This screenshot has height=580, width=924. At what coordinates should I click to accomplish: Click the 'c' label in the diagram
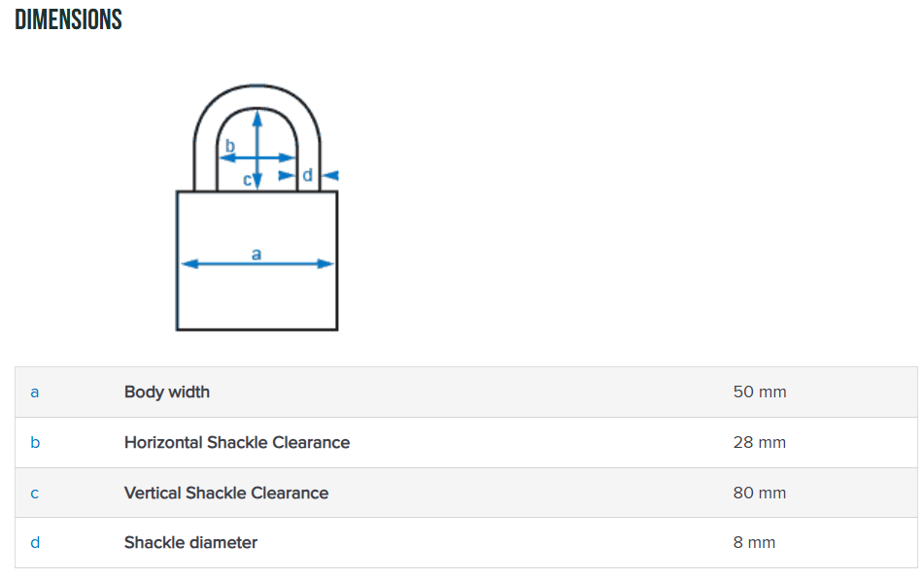[248, 180]
